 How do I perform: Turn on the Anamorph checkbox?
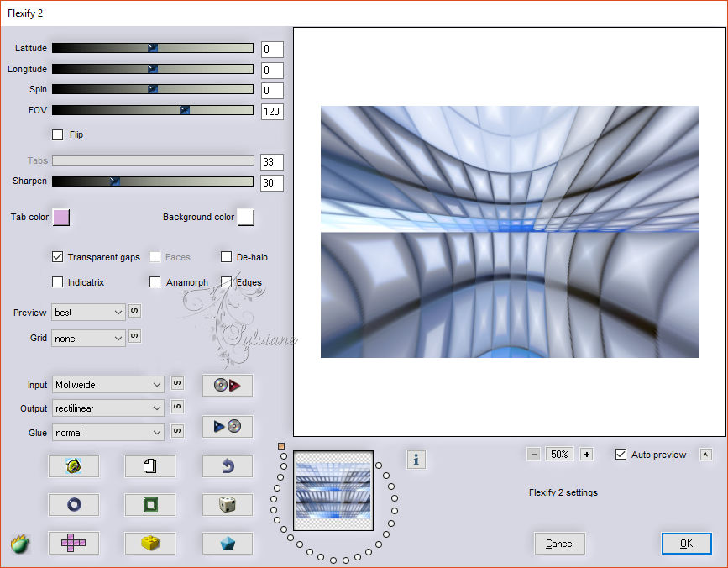point(155,282)
